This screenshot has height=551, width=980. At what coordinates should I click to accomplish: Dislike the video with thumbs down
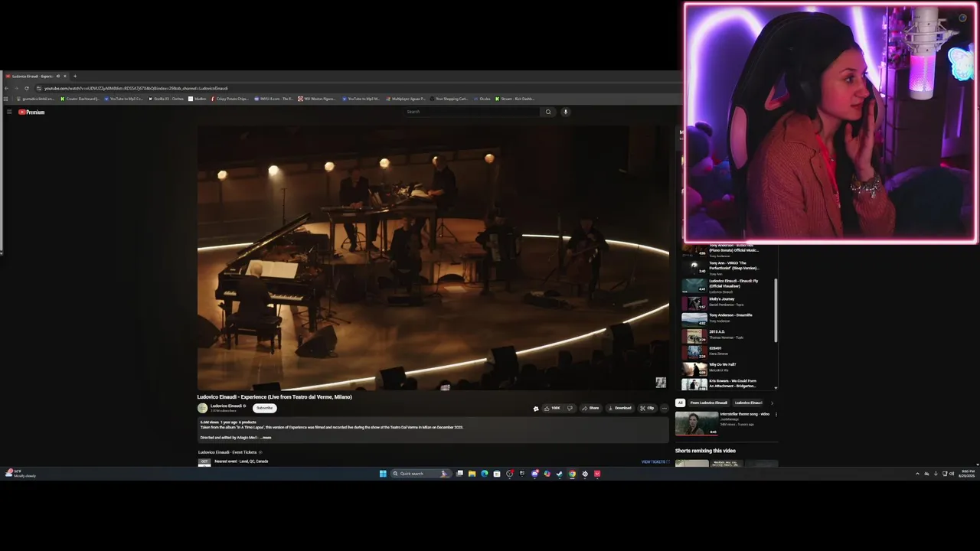[570, 408]
